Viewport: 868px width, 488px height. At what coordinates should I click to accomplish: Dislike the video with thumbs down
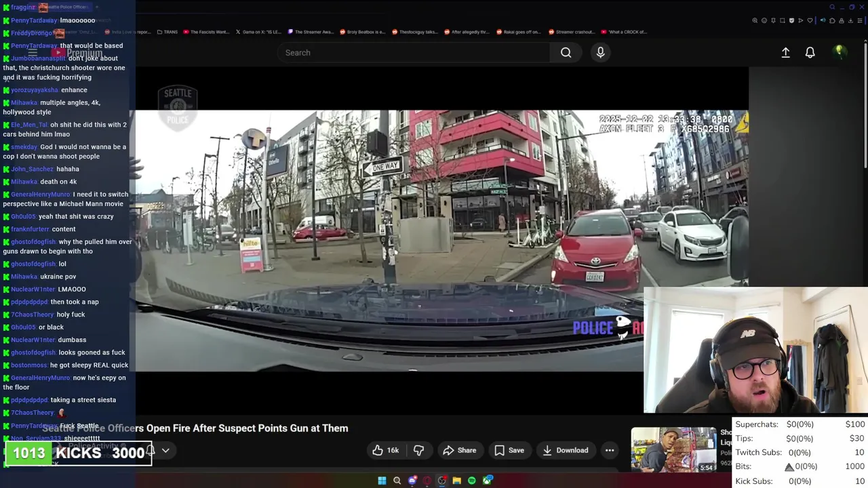coord(418,450)
